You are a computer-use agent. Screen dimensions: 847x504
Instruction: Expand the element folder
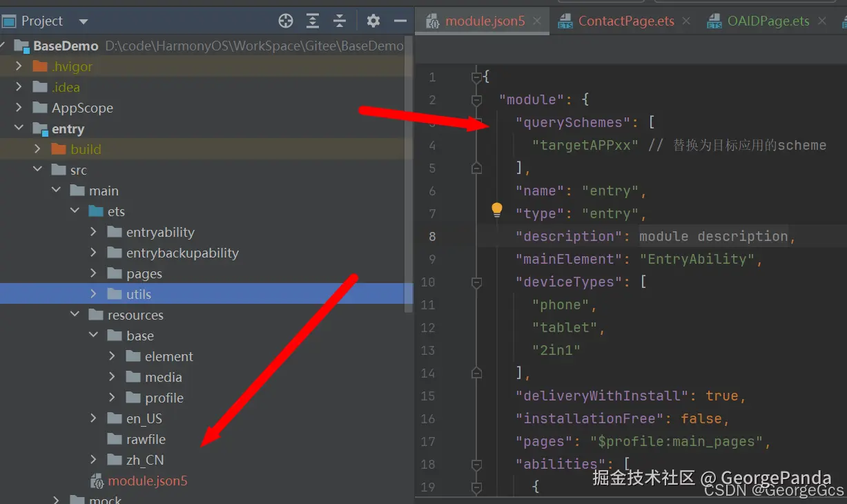tap(113, 356)
